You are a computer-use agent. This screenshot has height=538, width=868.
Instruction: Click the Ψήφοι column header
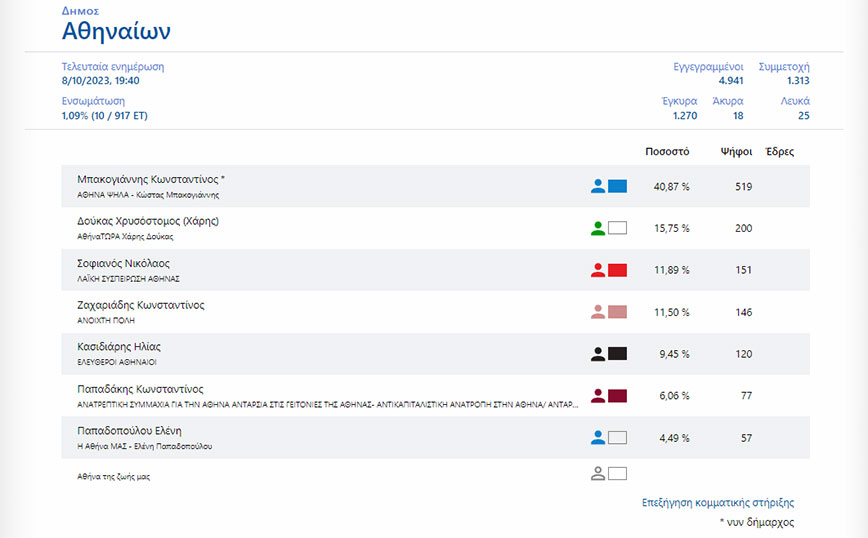[737, 152]
